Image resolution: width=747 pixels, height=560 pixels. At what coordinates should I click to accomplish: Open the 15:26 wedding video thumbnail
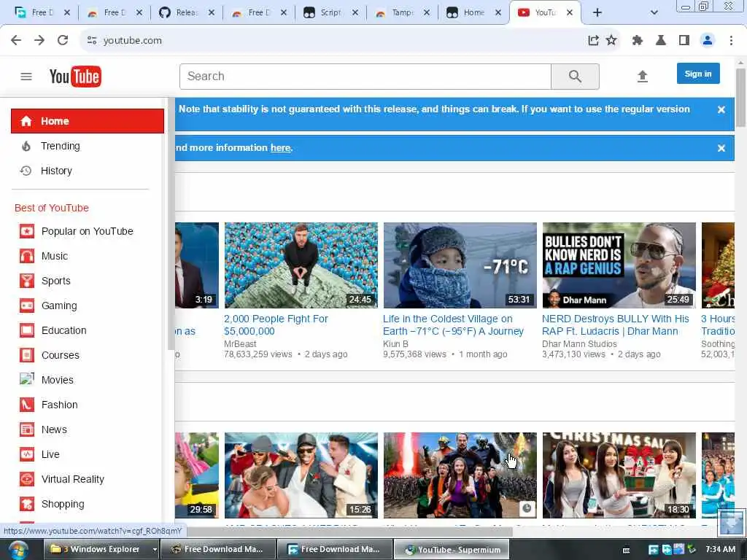point(301,475)
